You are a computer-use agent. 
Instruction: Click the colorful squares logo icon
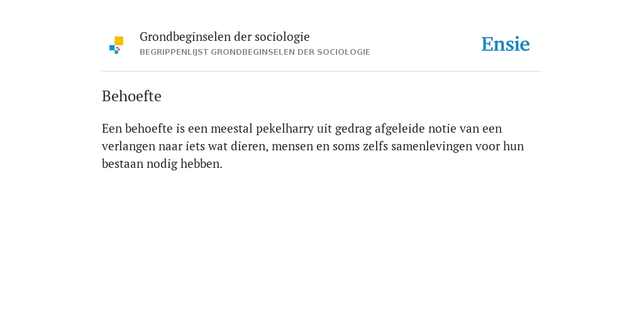[116, 45]
